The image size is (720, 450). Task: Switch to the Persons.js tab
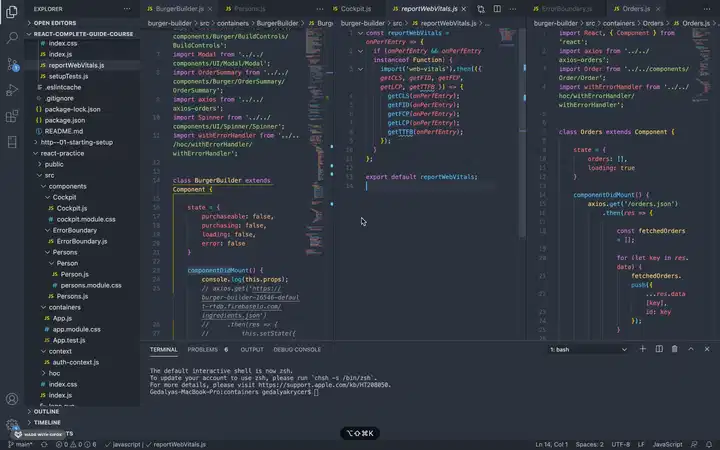coord(249,9)
